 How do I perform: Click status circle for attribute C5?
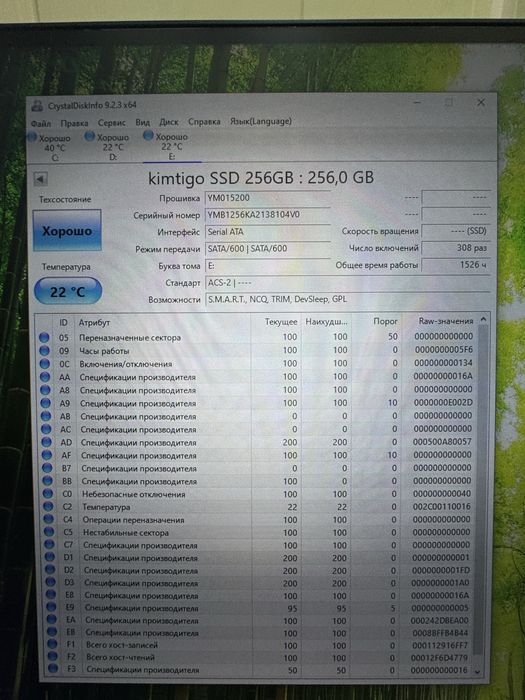tap(49, 533)
